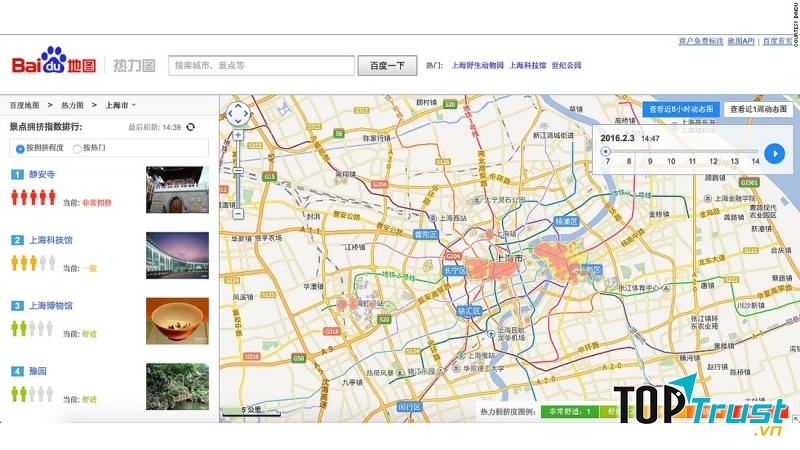Viewport: 800px width, 450px height.
Task: Click the 上海民航龙华机场 marker on map
Action: [490, 334]
